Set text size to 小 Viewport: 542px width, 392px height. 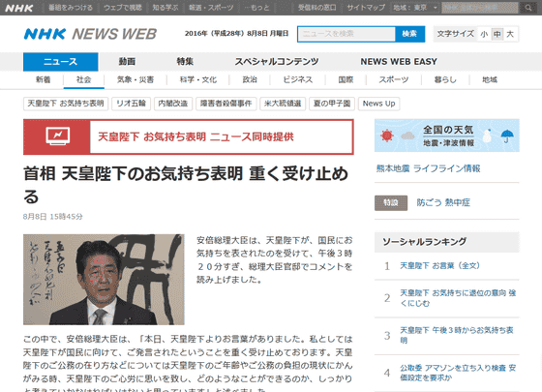click(484, 34)
